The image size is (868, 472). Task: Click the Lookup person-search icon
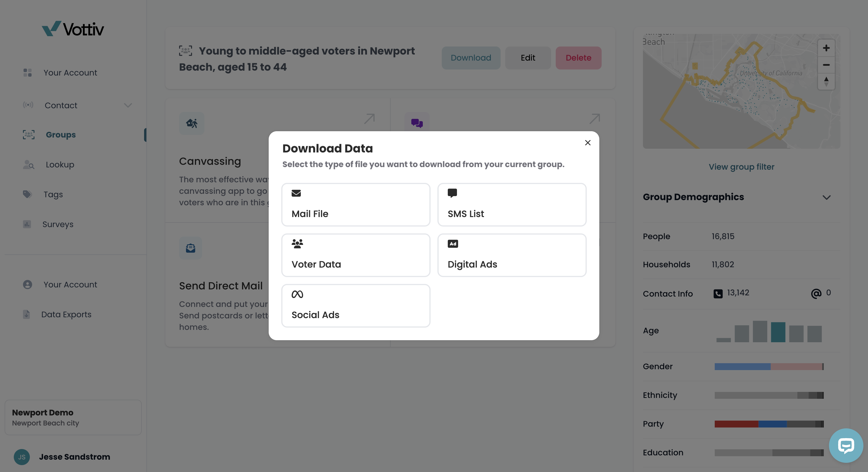[29, 165]
